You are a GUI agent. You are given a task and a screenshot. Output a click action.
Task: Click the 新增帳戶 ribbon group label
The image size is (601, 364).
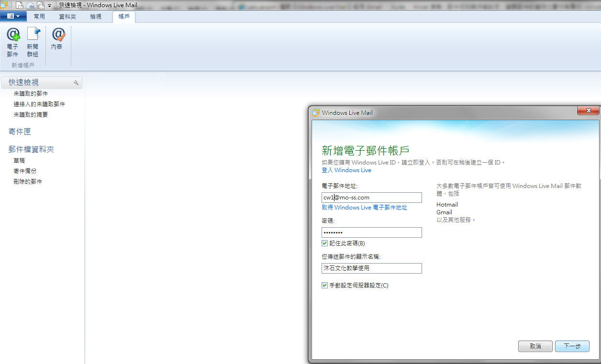click(x=23, y=65)
